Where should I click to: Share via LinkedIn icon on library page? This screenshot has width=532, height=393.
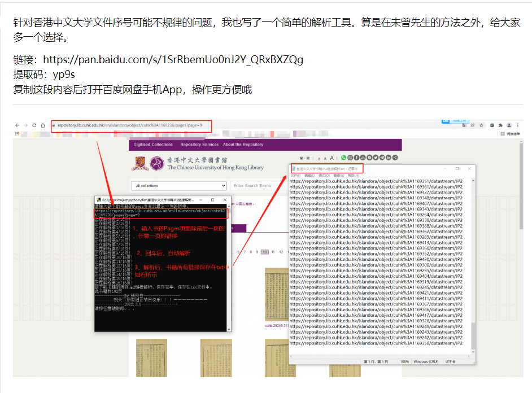(x=389, y=158)
